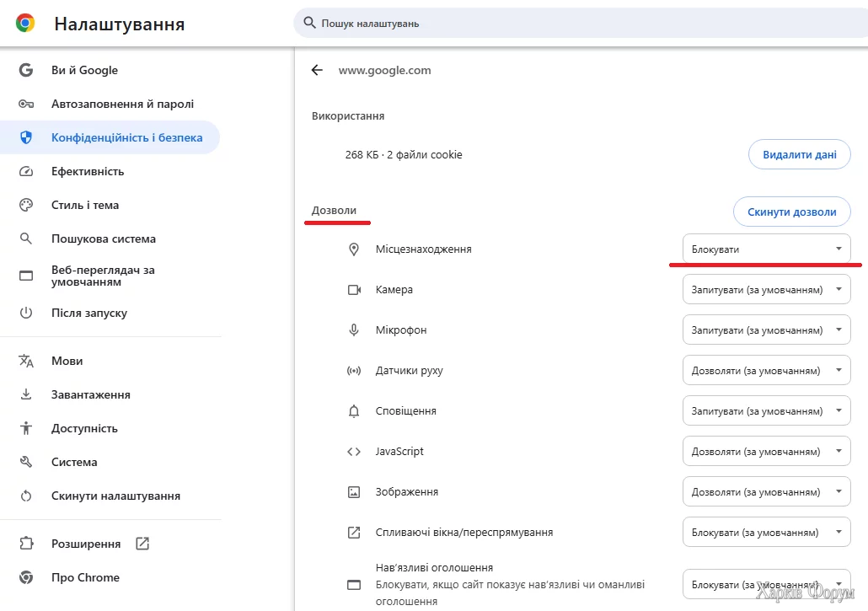Click the Видалити дані button
This screenshot has height=611, width=868.
point(799,154)
